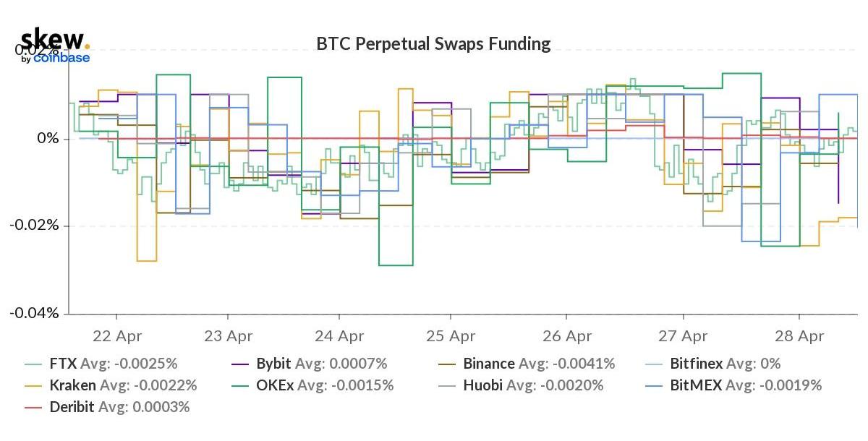This screenshot has height=441, width=868.
Task: Click the 26 Apr x-axis tick
Action: pos(567,336)
